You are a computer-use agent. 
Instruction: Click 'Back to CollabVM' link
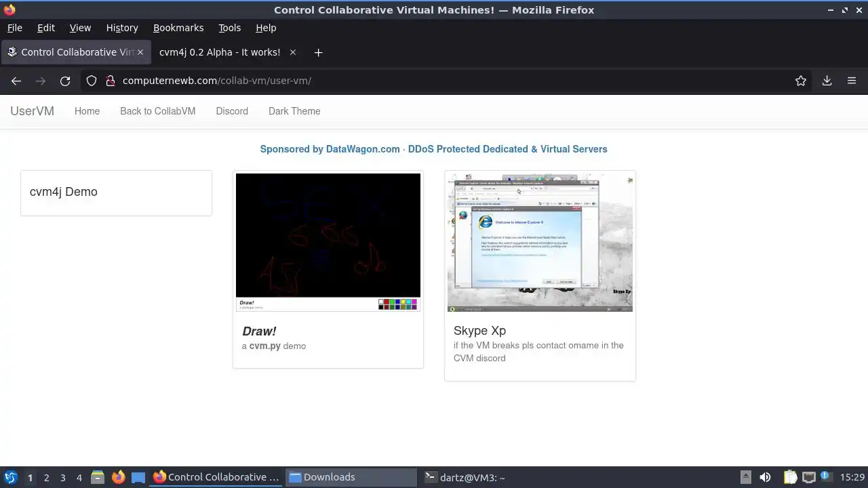157,111
